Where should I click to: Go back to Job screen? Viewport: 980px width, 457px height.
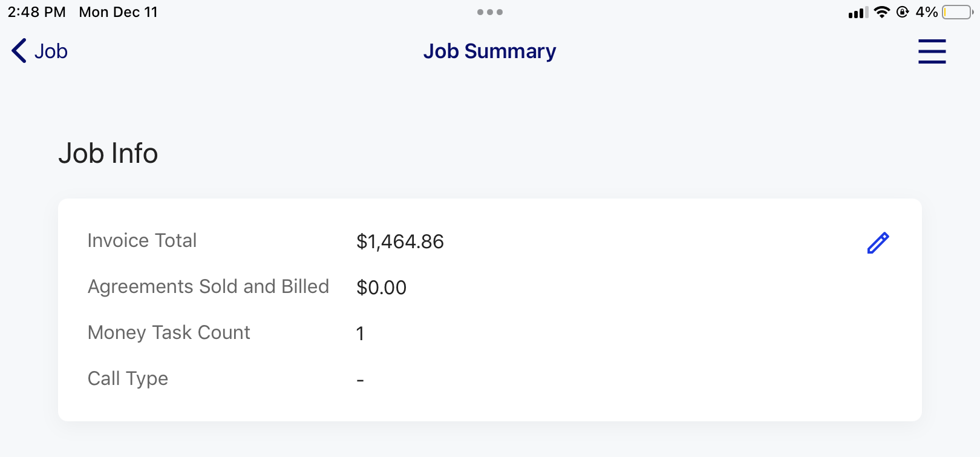(39, 51)
